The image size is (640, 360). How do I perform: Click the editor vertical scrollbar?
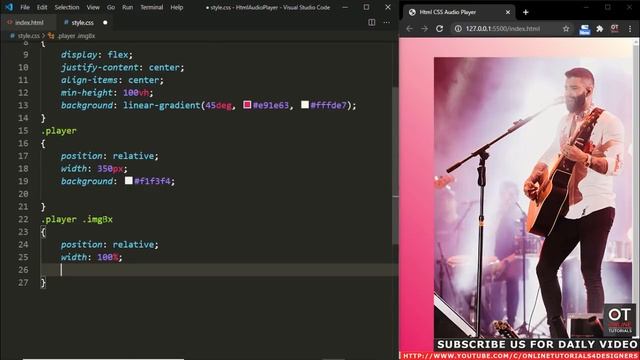click(395, 165)
